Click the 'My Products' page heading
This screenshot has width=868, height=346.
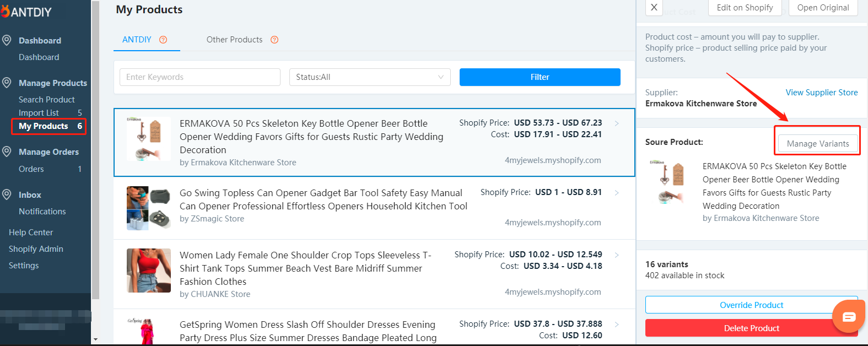tap(149, 9)
